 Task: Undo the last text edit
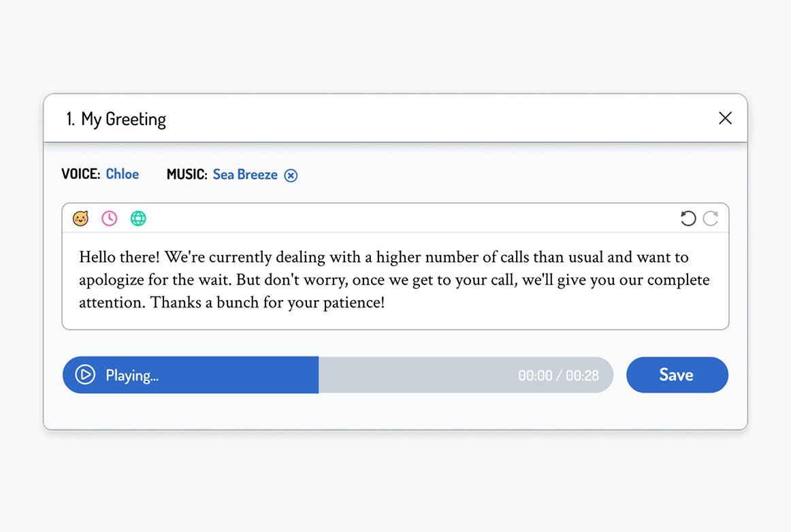point(688,218)
